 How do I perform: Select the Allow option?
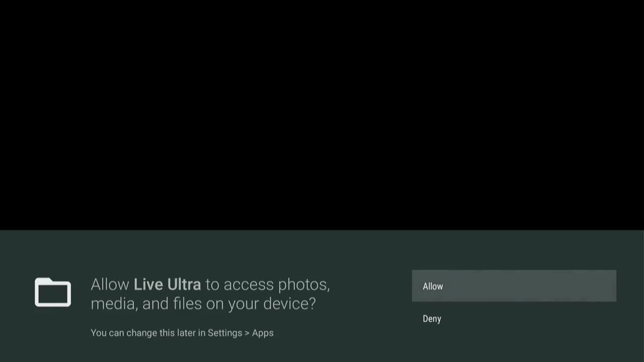(514, 286)
